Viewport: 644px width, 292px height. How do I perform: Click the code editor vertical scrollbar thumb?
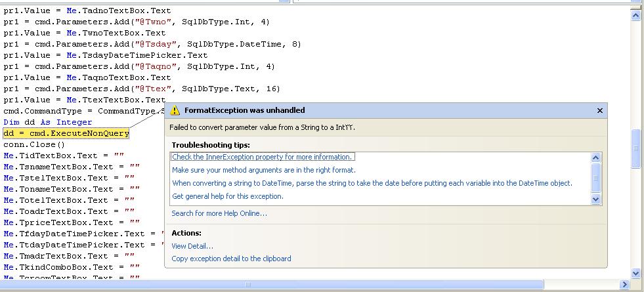pyautogui.click(x=635, y=148)
